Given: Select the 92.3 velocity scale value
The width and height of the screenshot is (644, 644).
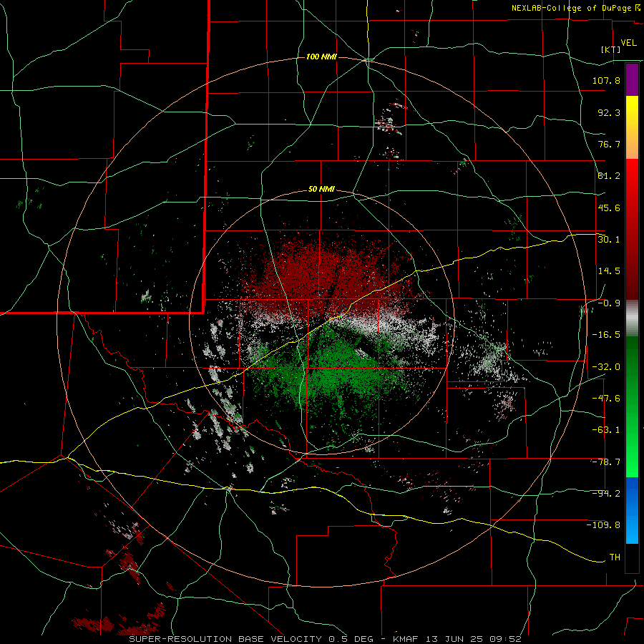Looking at the screenshot, I should (x=609, y=112).
